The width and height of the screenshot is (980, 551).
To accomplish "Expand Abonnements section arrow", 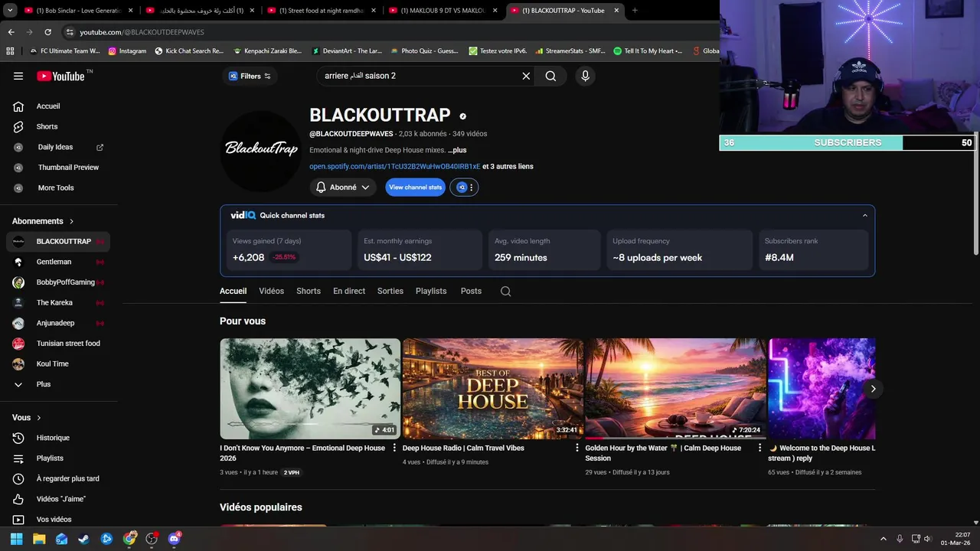I will click(72, 221).
